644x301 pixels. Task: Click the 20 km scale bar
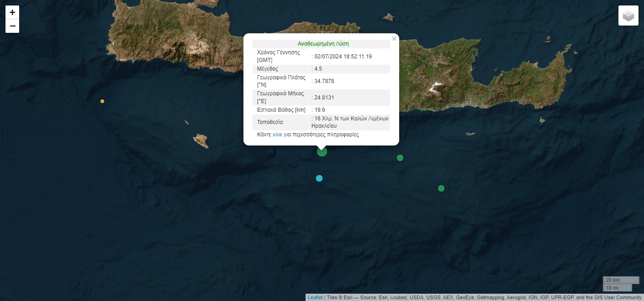(620, 280)
